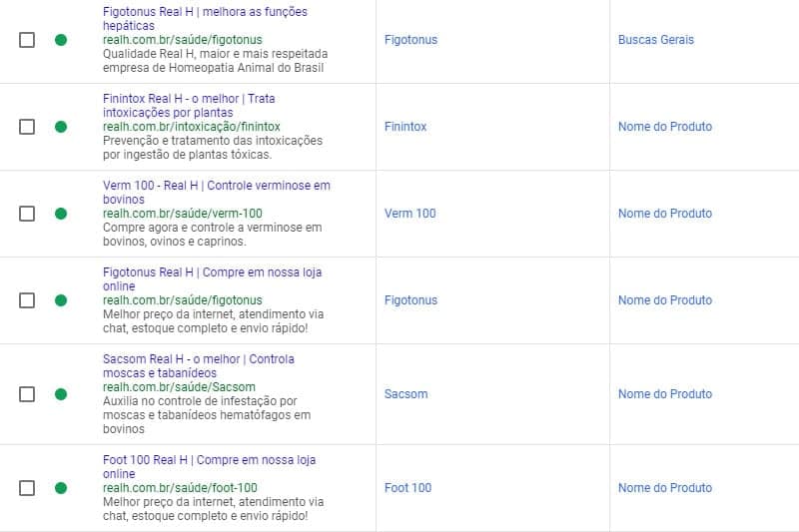The image size is (799, 532).
Task: Open the ad 'Verm 100 - Real H | Controle verminose'
Action: [217, 193]
